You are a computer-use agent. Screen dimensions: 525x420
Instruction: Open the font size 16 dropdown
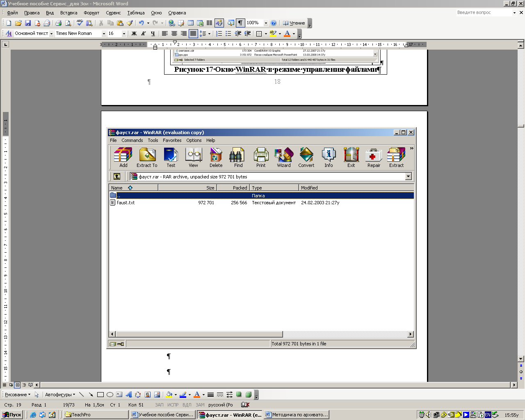(124, 34)
